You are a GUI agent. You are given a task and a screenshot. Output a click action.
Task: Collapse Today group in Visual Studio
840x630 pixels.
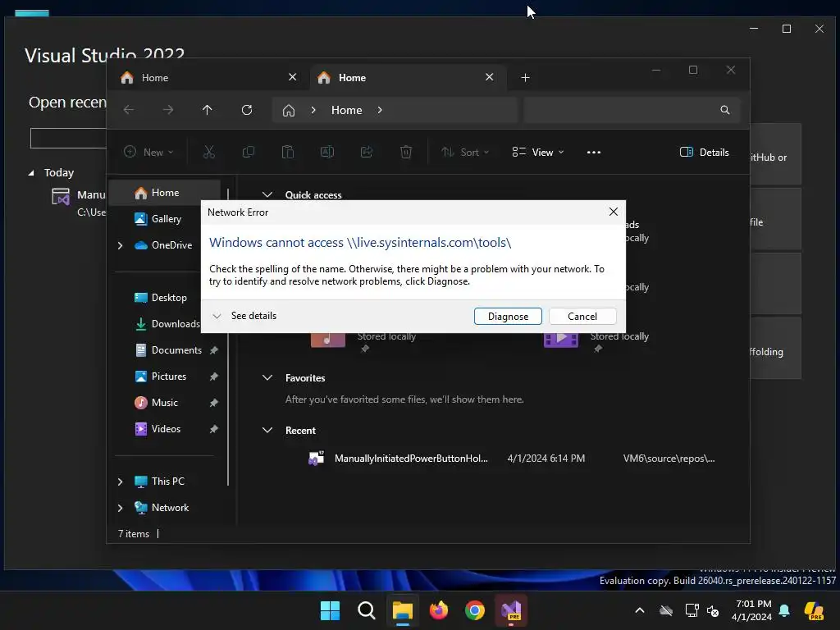(31, 172)
